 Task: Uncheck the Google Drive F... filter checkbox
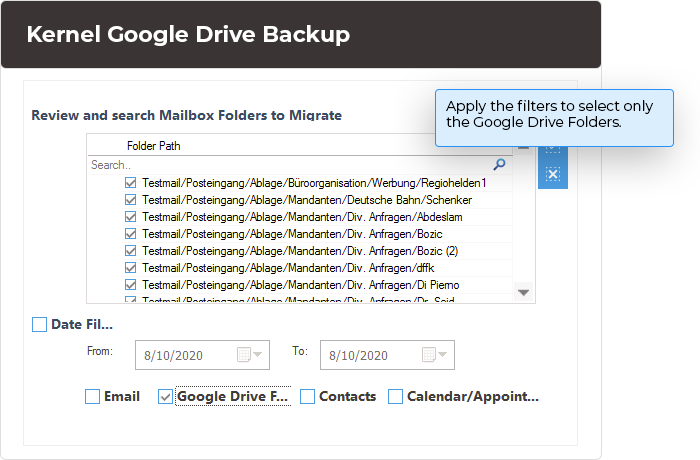(165, 396)
